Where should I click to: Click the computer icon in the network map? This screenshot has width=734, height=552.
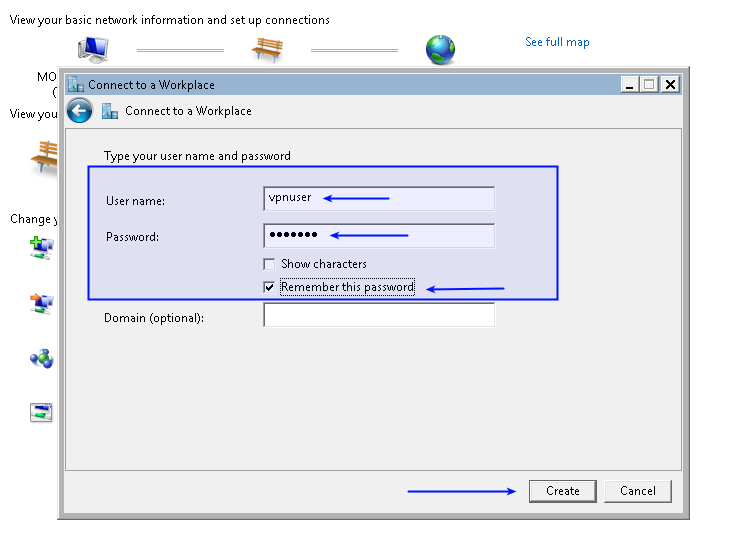click(92, 49)
